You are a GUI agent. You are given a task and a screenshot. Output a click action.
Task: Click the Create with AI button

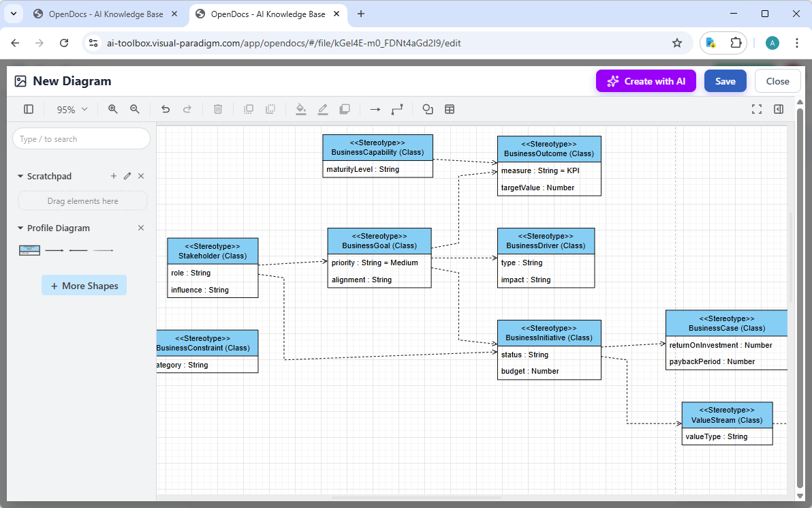point(646,80)
